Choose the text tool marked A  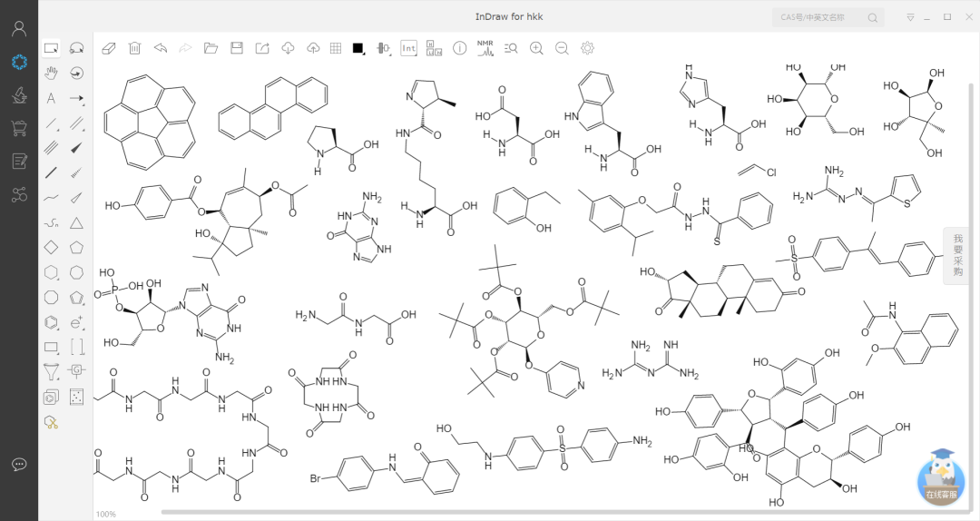52,98
